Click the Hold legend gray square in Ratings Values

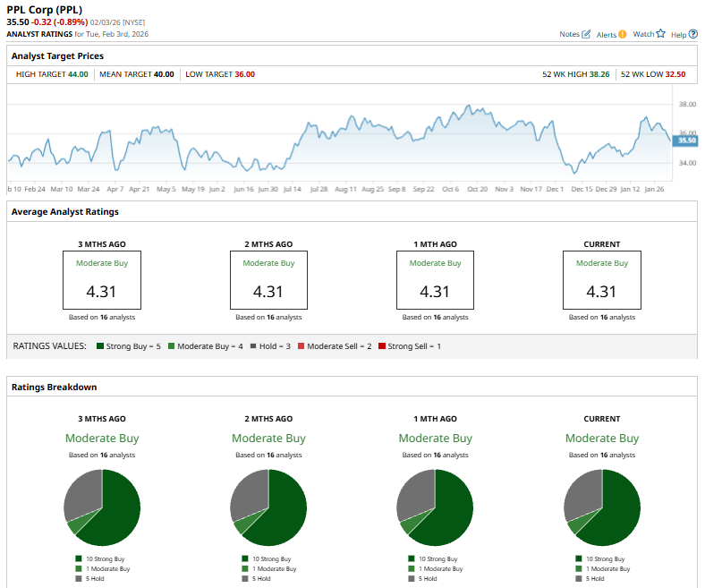(x=253, y=346)
